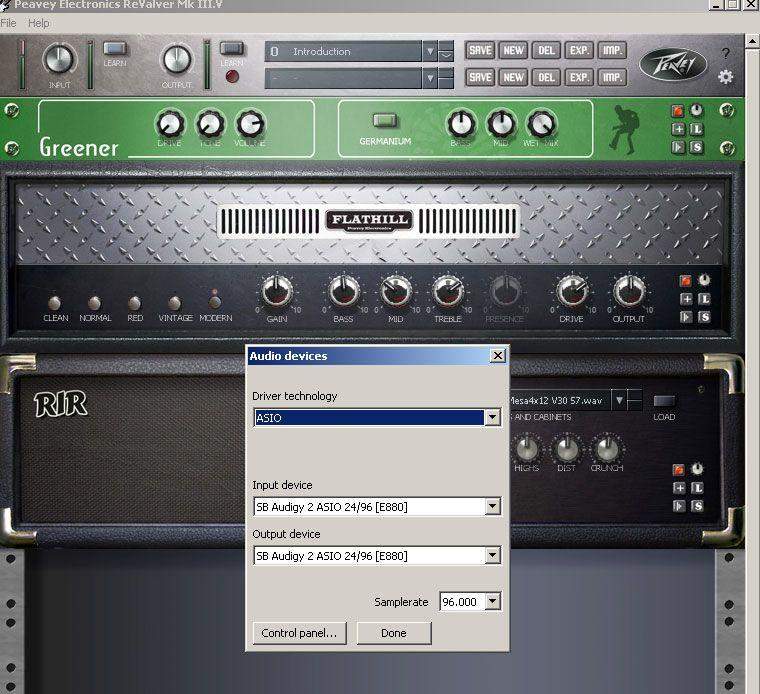This screenshot has height=694, width=760.
Task: Click the Peavey logo badge
Action: pyautogui.click(x=673, y=64)
